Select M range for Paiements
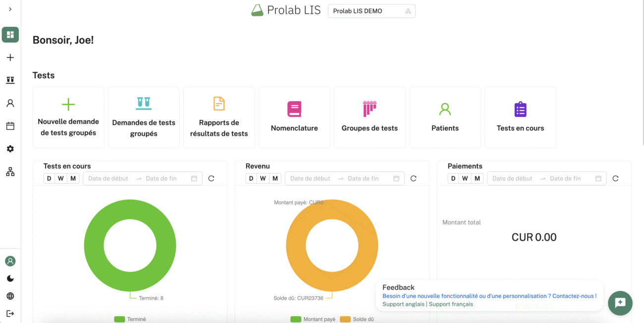The image size is (644, 323). (478, 178)
